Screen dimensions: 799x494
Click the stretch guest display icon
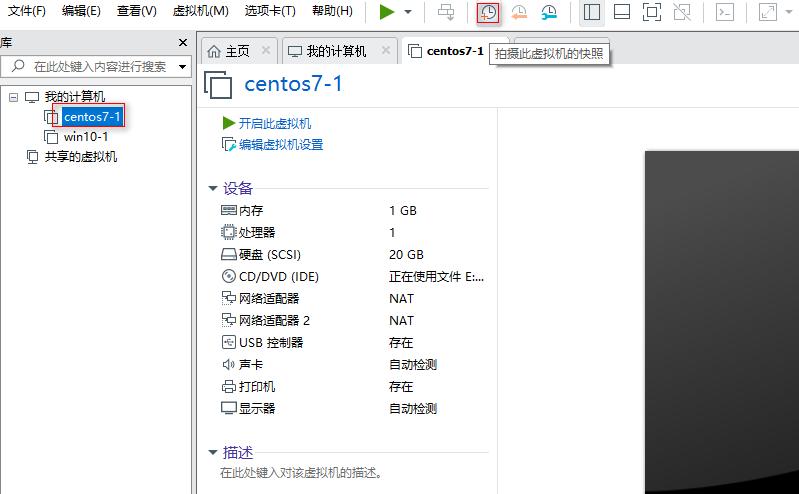(767, 12)
